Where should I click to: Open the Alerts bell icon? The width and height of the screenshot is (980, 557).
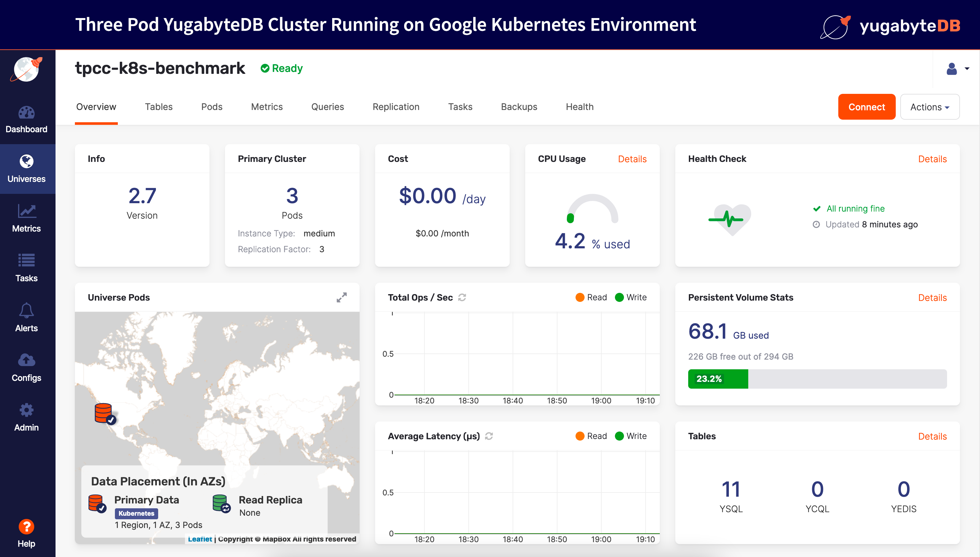[x=26, y=310]
